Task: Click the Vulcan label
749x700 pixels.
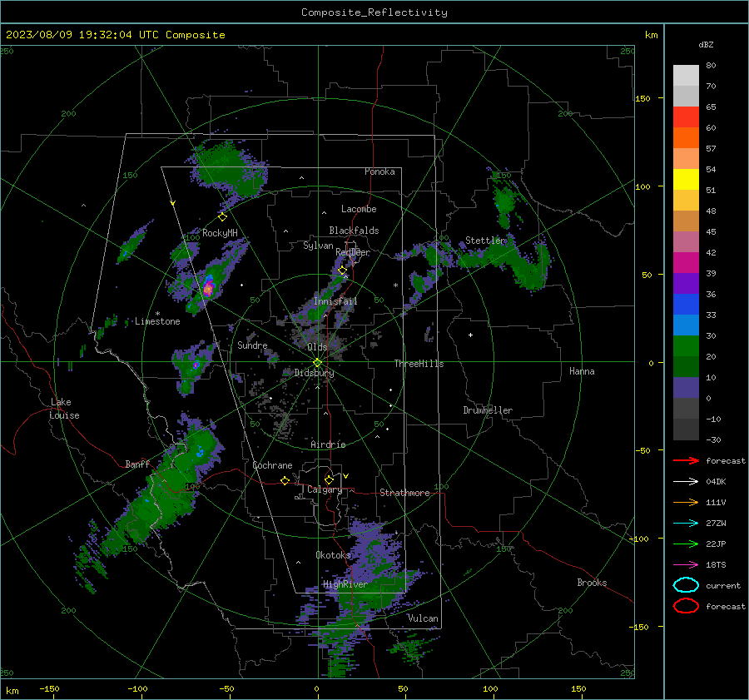Action: pyautogui.click(x=423, y=618)
